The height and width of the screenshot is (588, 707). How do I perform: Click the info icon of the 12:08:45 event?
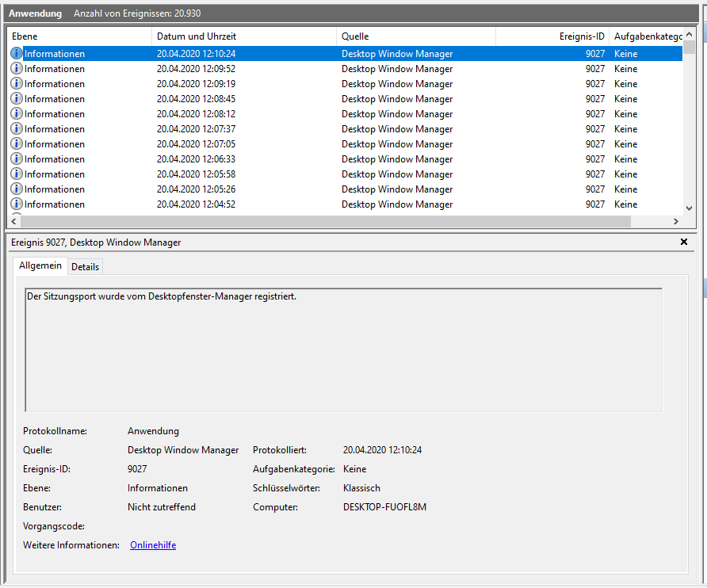click(x=16, y=98)
